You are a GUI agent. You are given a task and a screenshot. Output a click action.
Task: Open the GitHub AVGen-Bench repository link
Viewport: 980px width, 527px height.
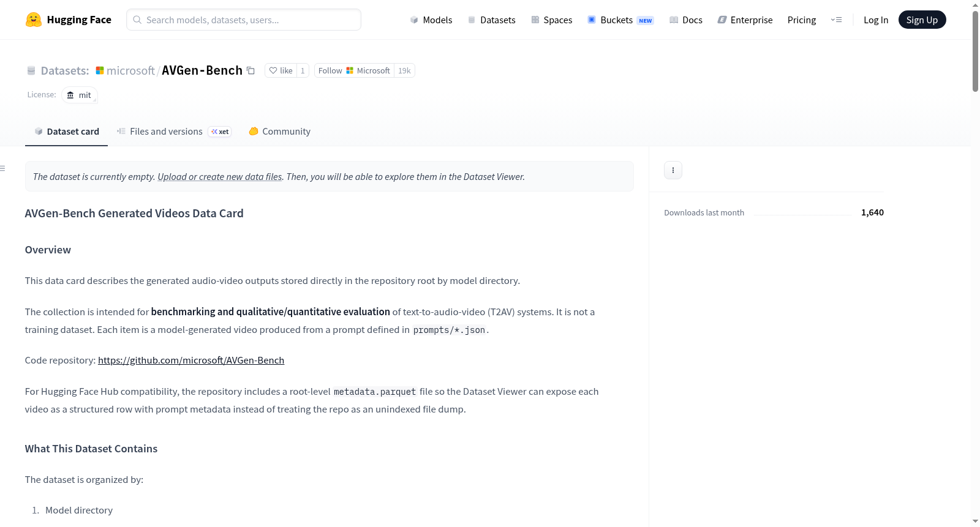pyautogui.click(x=191, y=361)
